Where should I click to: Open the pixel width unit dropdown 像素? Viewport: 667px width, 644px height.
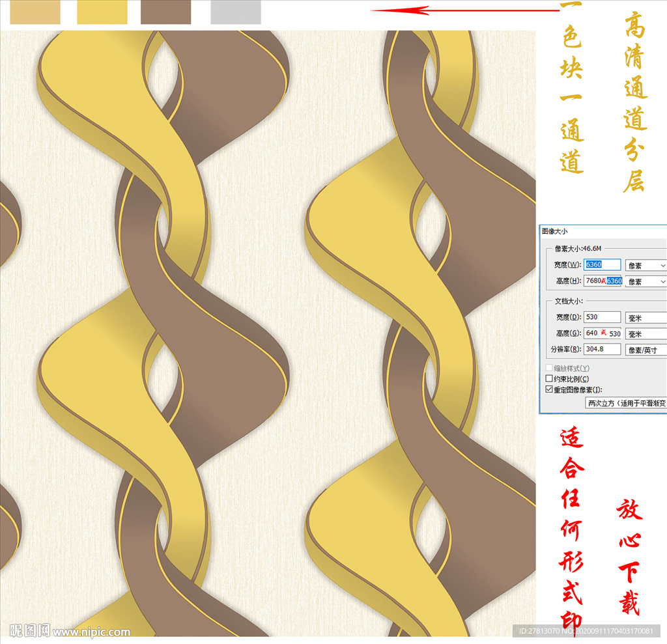pos(646,266)
